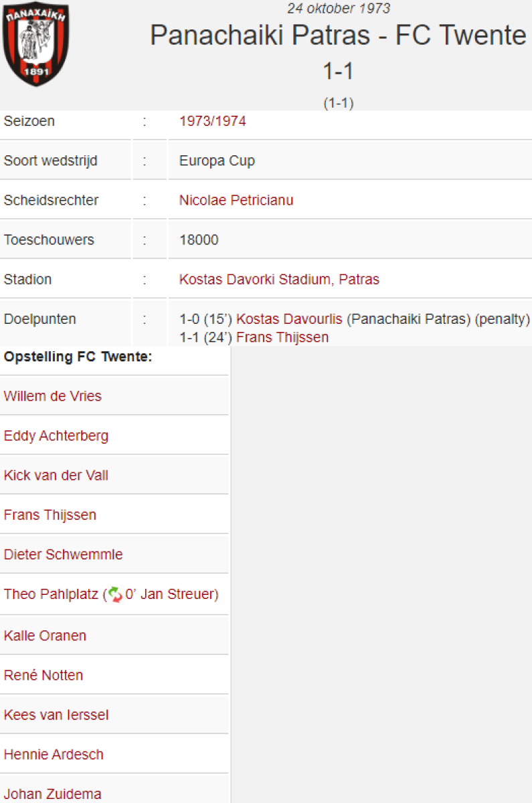Click Johan Zuidema in the lineup
The image size is (532, 803).
click(53, 794)
